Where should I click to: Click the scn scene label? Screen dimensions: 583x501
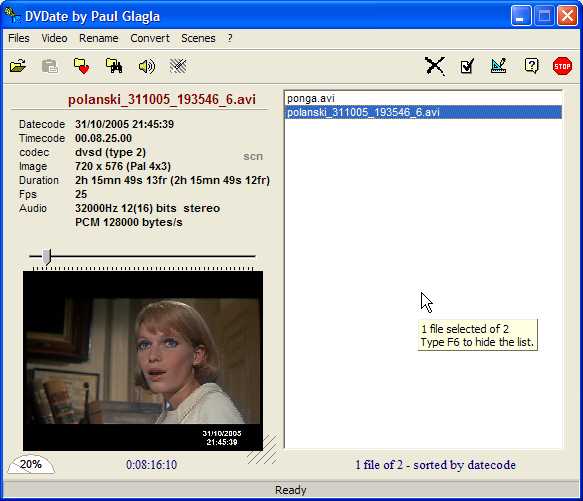[x=253, y=157]
